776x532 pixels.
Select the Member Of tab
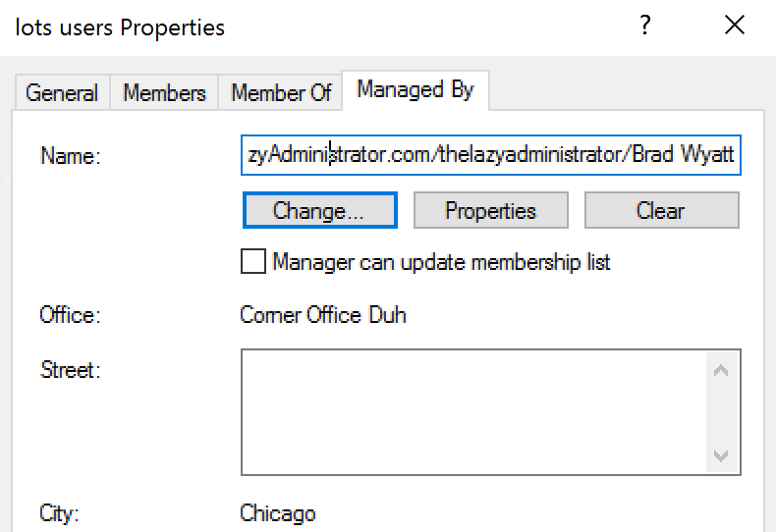(281, 92)
